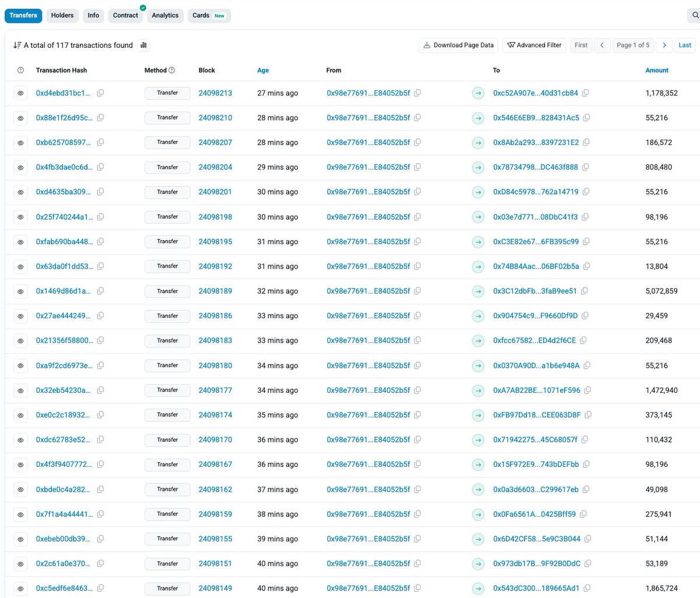Copy From address in block 24098213 row
The image size is (700, 598).
pos(418,93)
